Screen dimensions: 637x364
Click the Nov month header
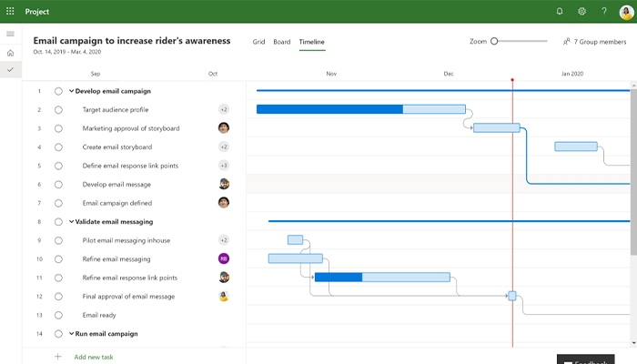click(331, 74)
